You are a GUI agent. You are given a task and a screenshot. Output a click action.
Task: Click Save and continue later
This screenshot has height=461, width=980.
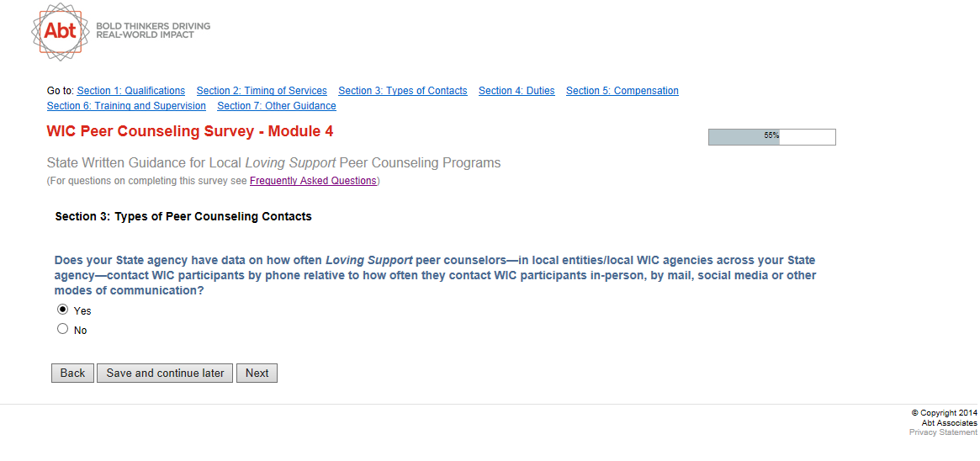165,373
